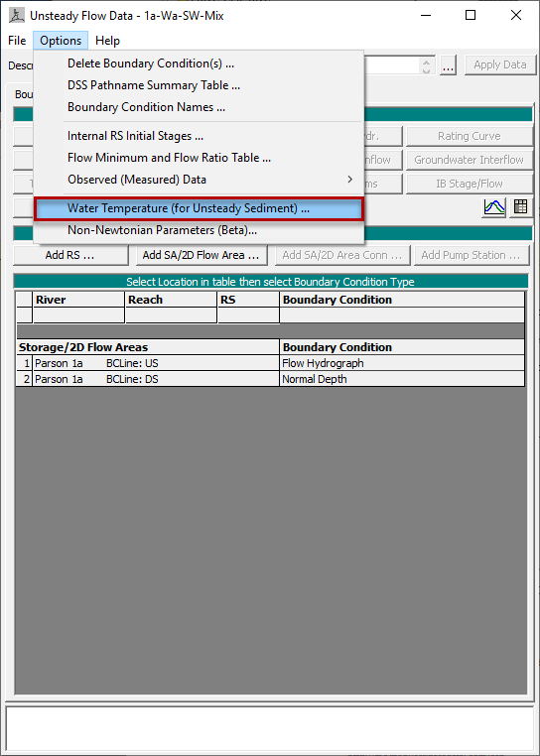Click the Add RS button
Image resolution: width=540 pixels, height=756 pixels.
70,255
